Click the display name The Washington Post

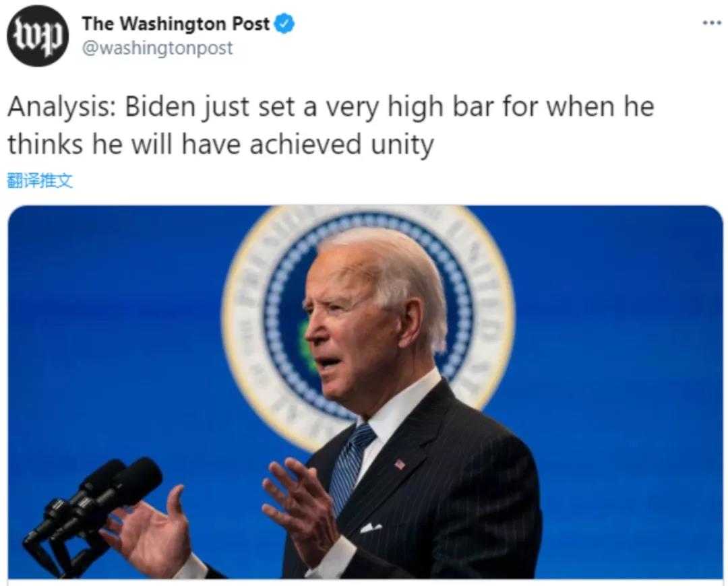175,24
